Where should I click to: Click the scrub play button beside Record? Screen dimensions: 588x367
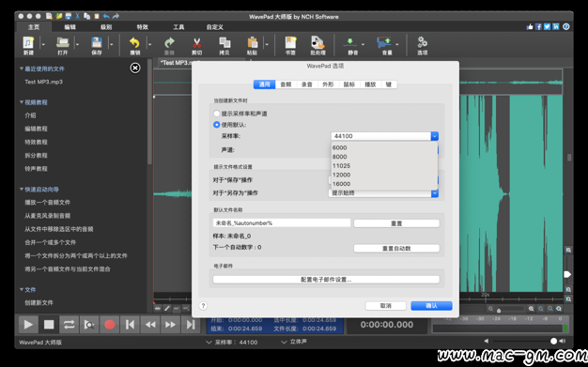[x=89, y=324]
